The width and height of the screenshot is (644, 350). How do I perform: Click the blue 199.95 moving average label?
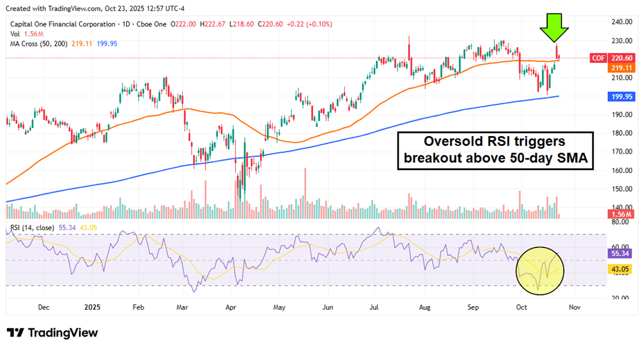[x=621, y=97]
